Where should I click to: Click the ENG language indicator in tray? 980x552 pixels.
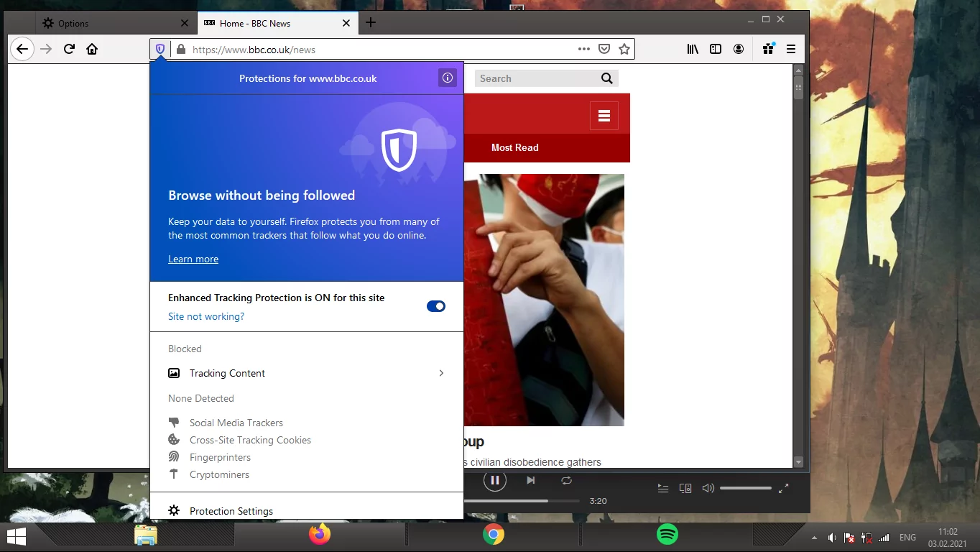[x=907, y=538]
